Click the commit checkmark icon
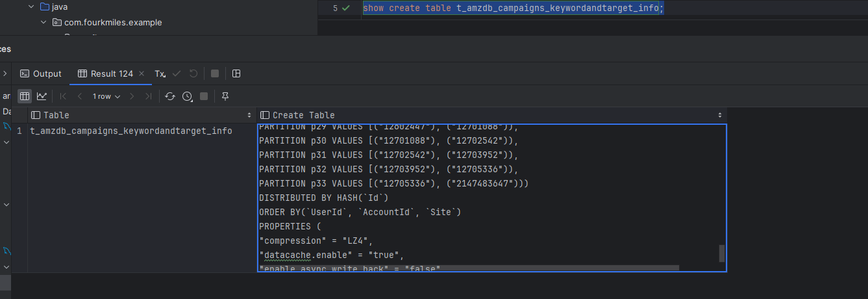The height and width of the screenshot is (299, 868). pos(177,73)
